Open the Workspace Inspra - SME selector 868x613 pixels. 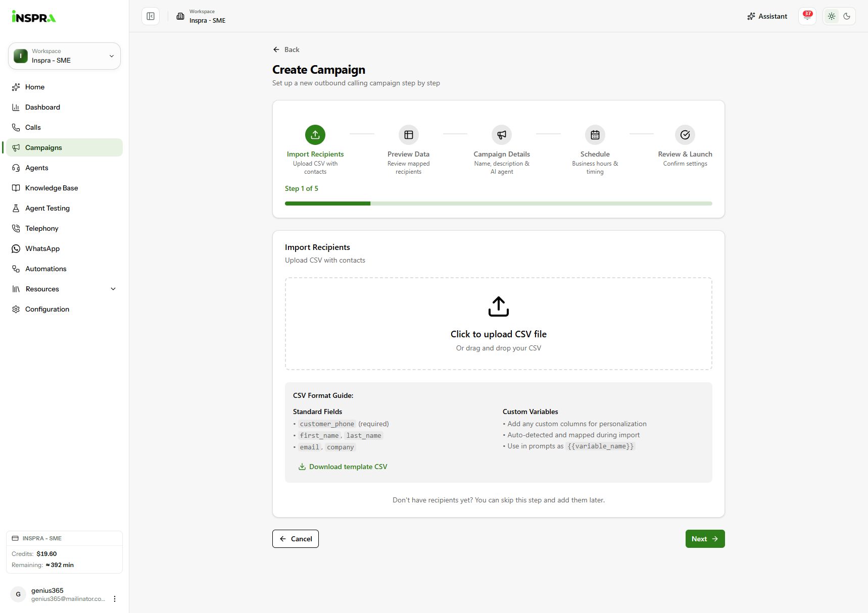[64, 56]
